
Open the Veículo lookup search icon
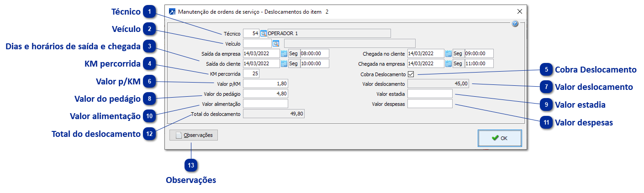(275, 43)
